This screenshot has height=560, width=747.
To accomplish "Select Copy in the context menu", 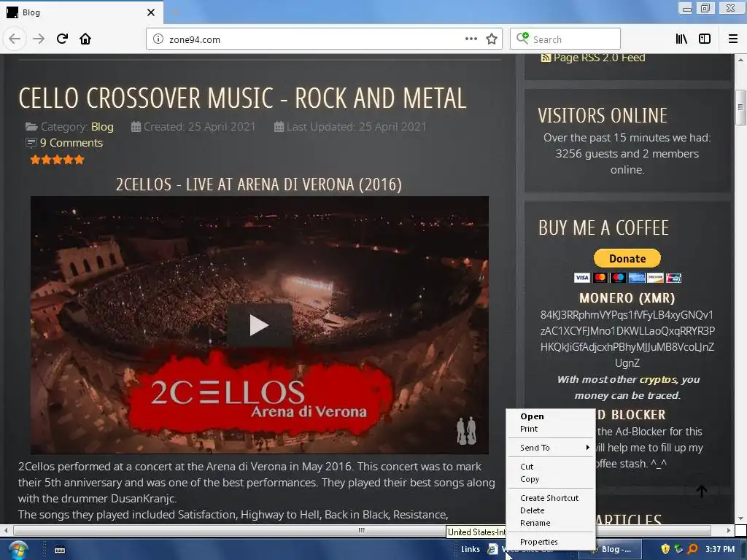I will click(551, 479).
